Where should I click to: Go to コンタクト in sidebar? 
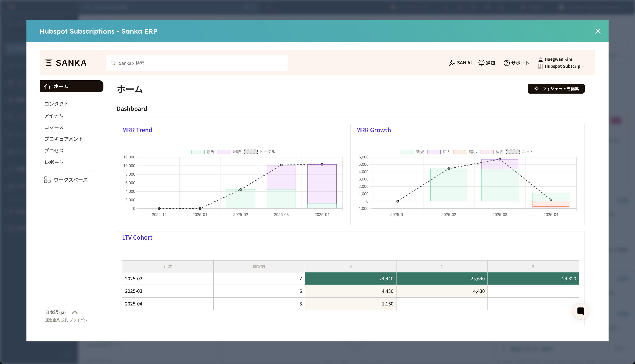(x=56, y=104)
